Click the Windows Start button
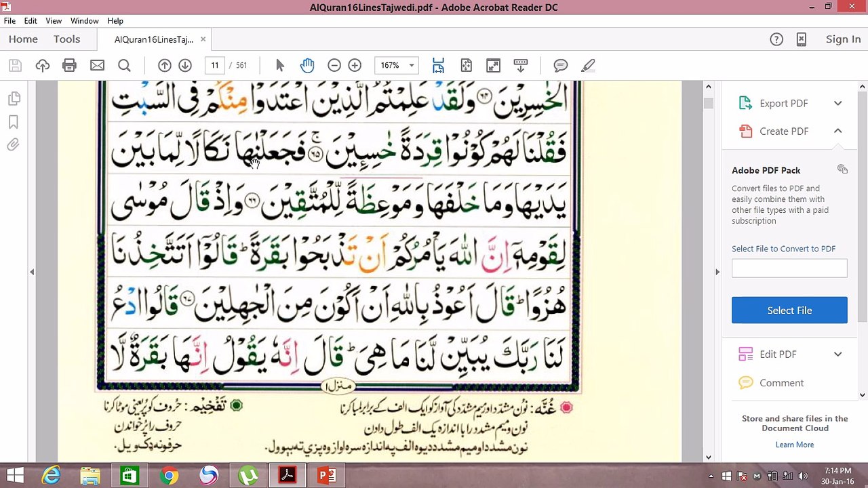Screen dimensions: 868x488 pyautogui.click(x=15, y=475)
